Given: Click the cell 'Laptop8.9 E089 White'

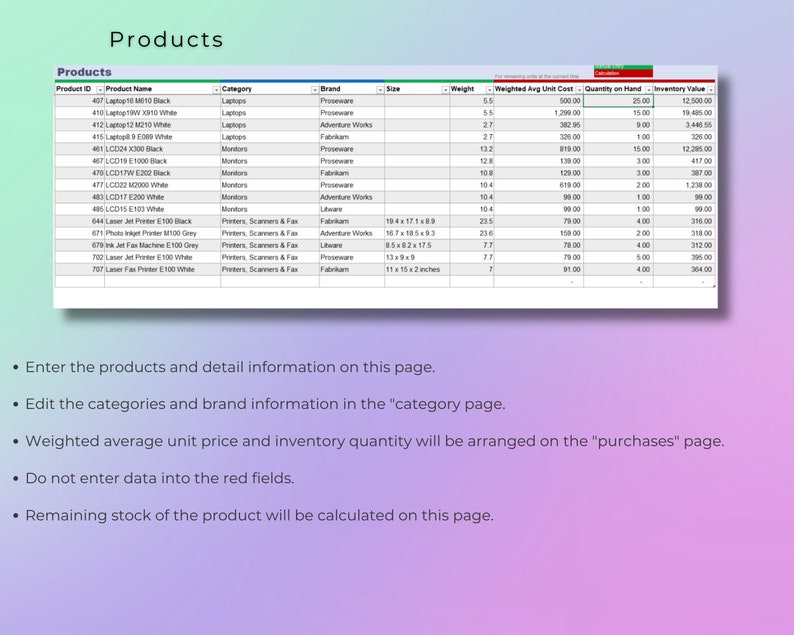Looking at the screenshot, I should [162, 137].
